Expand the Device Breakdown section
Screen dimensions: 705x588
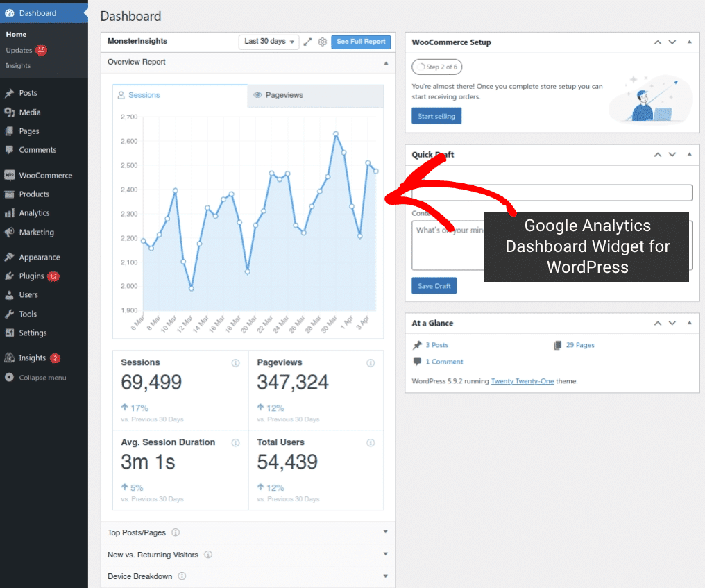(385, 576)
